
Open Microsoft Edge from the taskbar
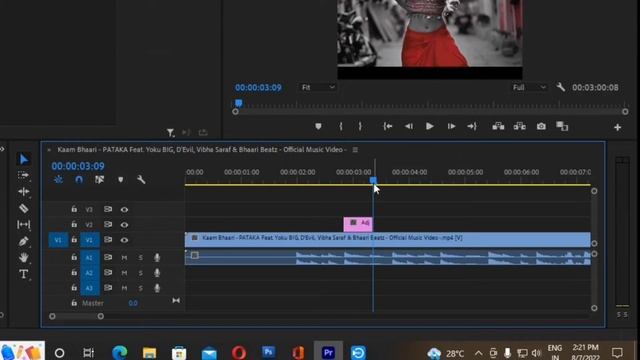point(119,352)
